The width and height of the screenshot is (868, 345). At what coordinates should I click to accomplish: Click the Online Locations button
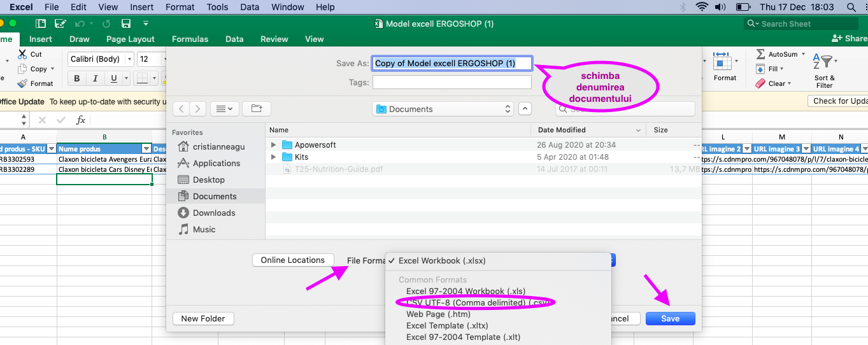[293, 260]
